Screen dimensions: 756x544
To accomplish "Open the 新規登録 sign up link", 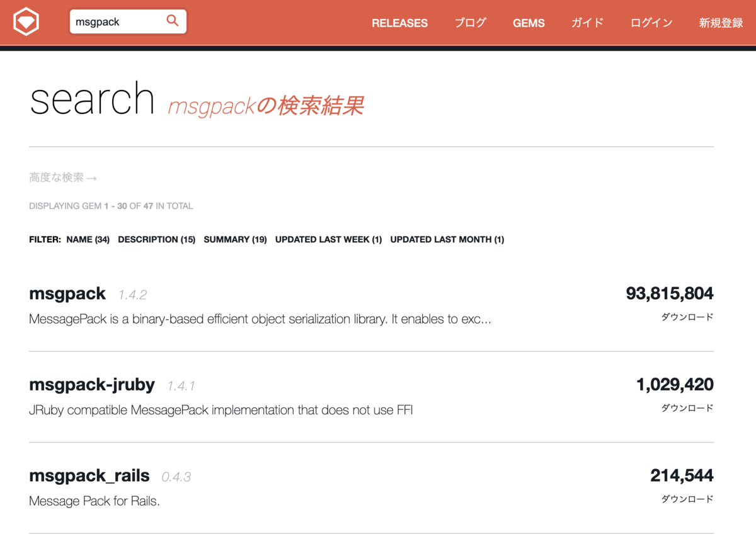I will click(721, 23).
